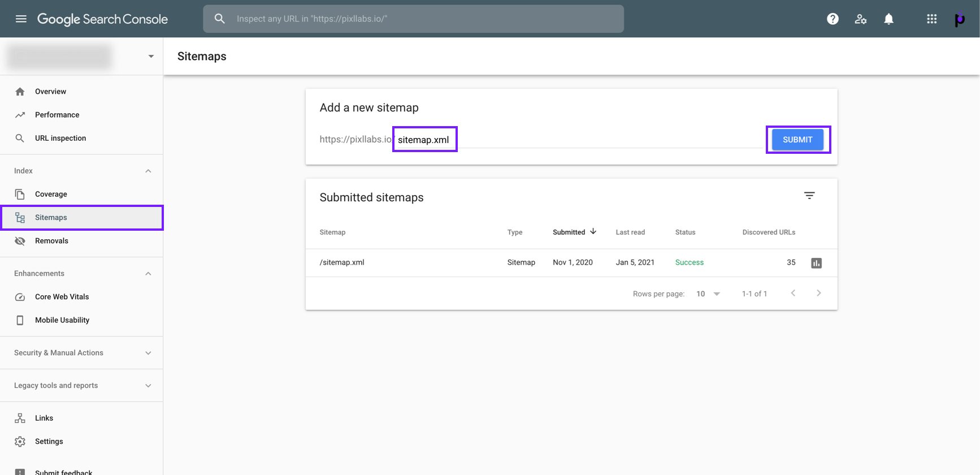The image size is (980, 475).
Task: Open the filter icon for submitted sitemaps
Action: point(809,196)
